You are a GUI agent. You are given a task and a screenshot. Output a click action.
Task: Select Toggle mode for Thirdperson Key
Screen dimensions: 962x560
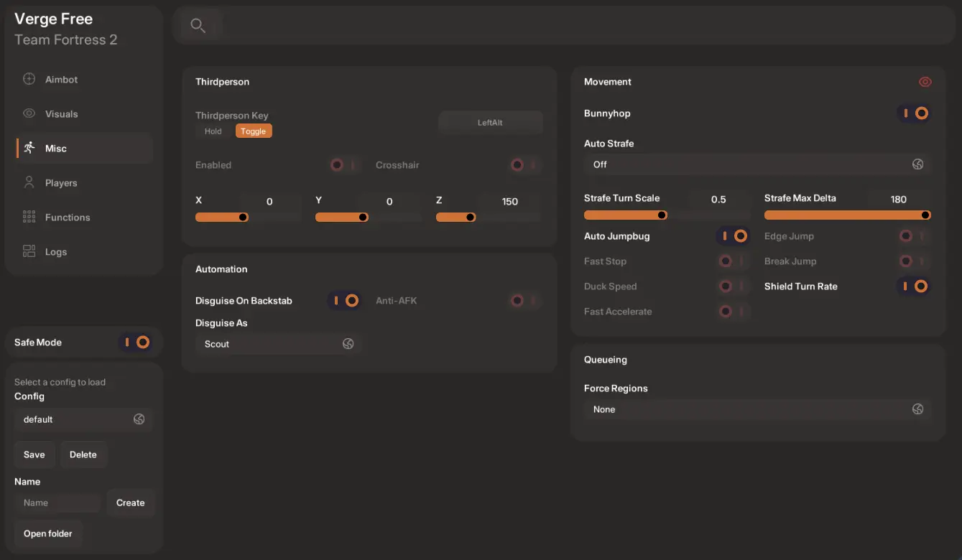coord(254,131)
